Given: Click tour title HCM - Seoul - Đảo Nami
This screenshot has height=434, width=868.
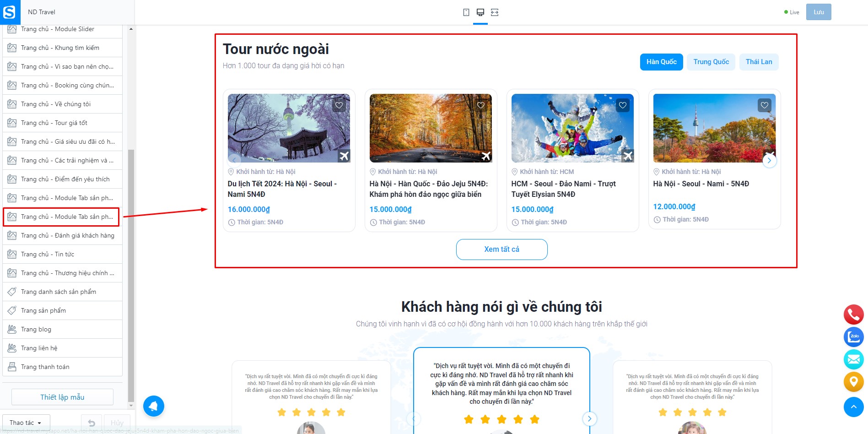Looking at the screenshot, I should [x=564, y=189].
